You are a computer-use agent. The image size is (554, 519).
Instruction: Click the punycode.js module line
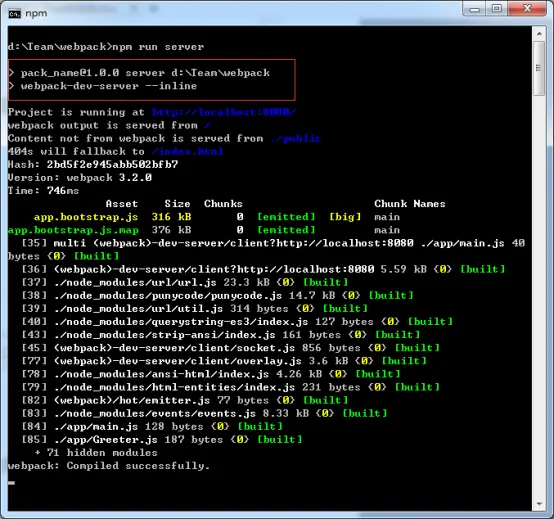tap(217, 295)
